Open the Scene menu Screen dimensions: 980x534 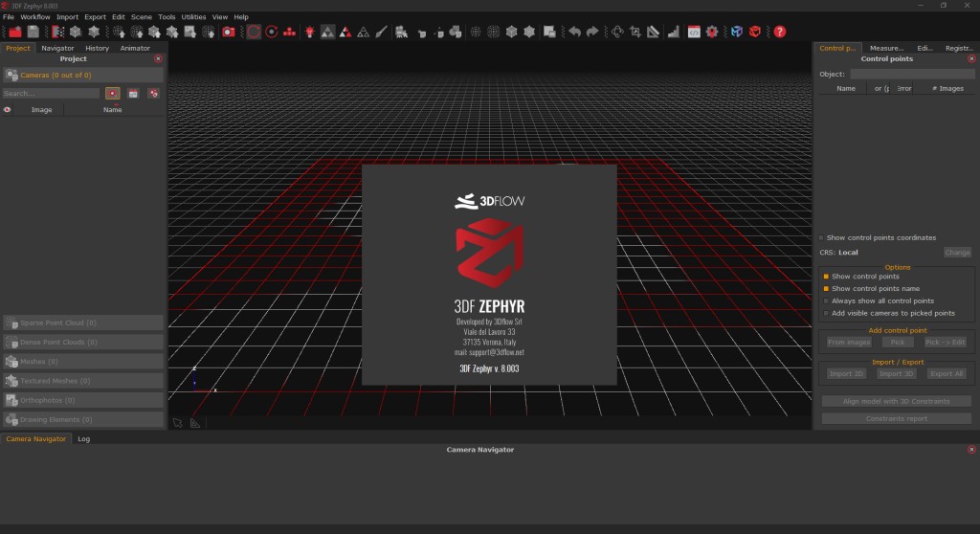coord(142,17)
